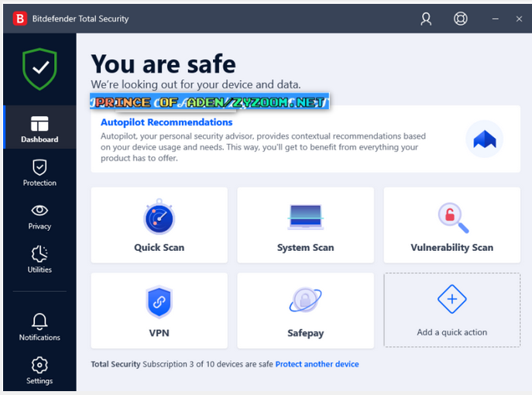Click the Autopilot description paragraph
The width and height of the screenshot is (532, 395).
263,147
